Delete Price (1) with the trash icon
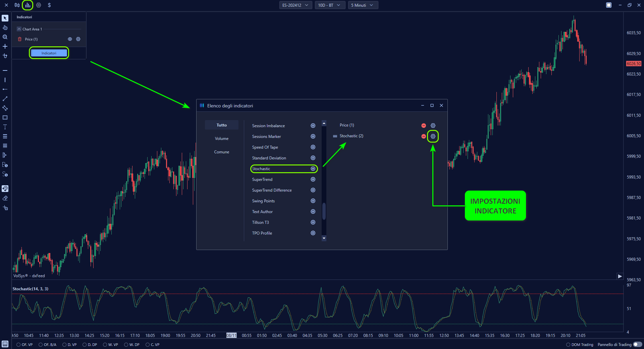The height and width of the screenshot is (349, 644). point(20,39)
